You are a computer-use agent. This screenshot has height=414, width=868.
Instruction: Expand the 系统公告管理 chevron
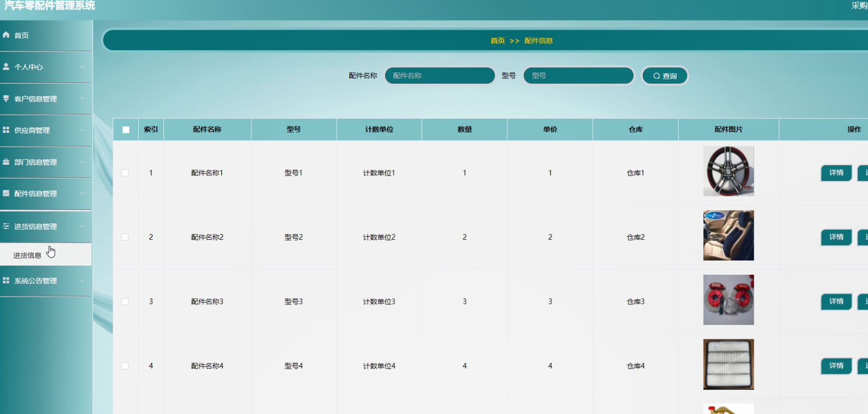coord(83,281)
